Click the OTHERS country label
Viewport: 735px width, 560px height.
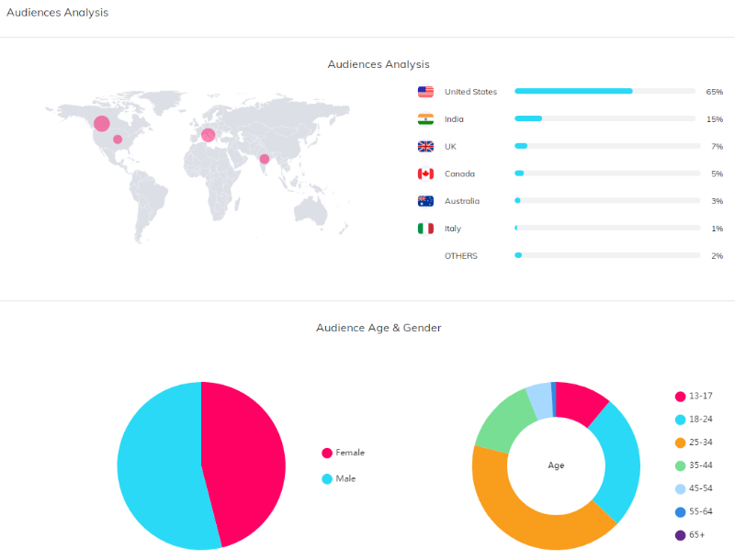tap(460, 256)
